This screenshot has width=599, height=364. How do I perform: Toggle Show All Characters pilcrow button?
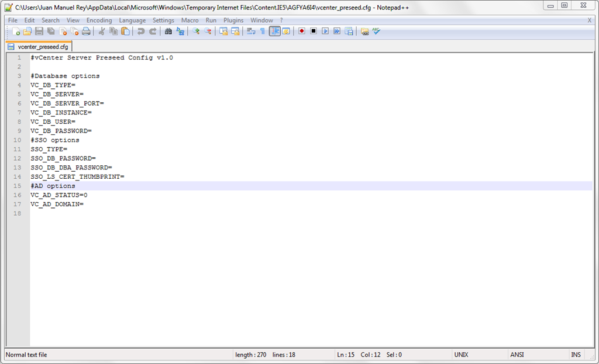[x=262, y=31]
